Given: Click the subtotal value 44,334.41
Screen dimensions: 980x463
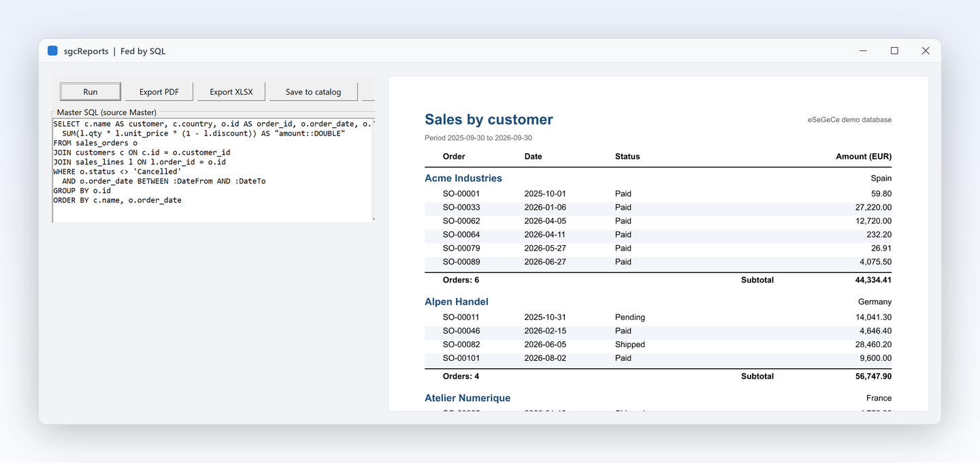Looking at the screenshot, I should coord(873,280).
